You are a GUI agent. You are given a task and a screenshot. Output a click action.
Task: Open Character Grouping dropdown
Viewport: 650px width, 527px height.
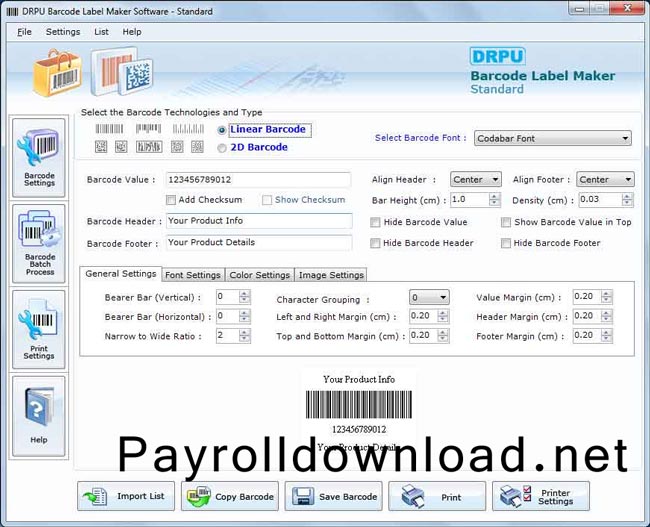click(x=429, y=297)
